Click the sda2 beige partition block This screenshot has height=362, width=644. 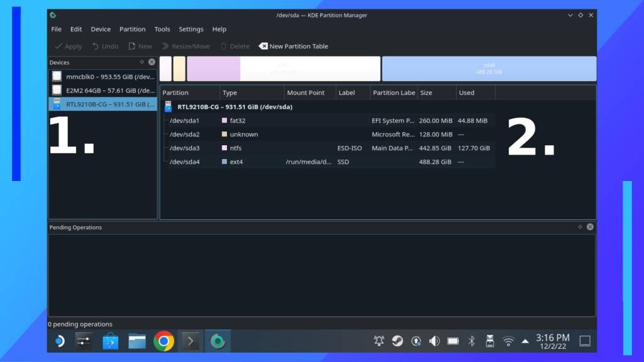tap(179, 69)
